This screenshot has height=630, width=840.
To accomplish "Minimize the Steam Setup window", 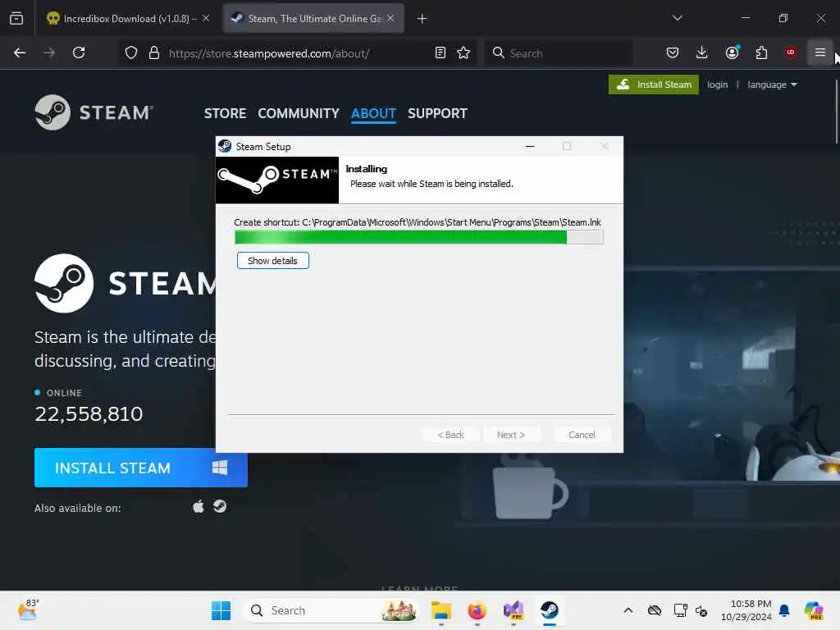I will click(530, 146).
